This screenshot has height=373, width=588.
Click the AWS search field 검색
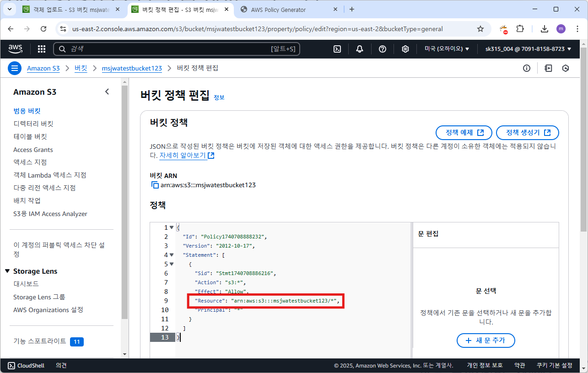click(177, 49)
